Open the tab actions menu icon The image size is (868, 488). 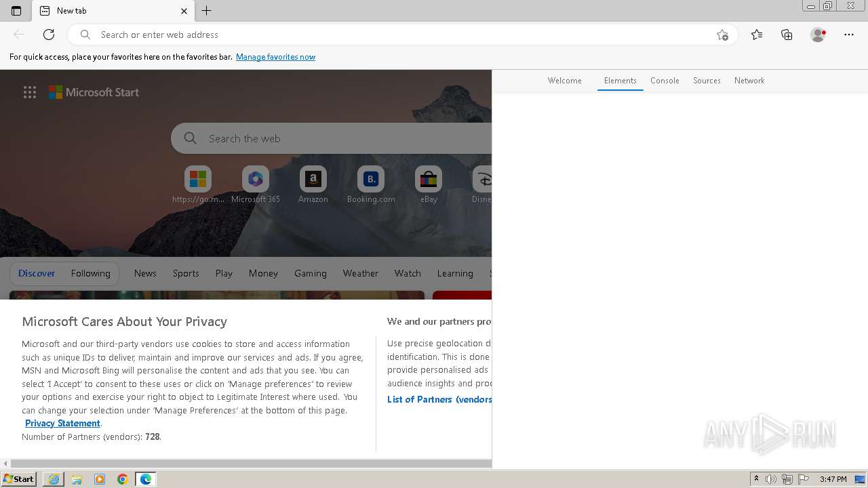coord(16,11)
